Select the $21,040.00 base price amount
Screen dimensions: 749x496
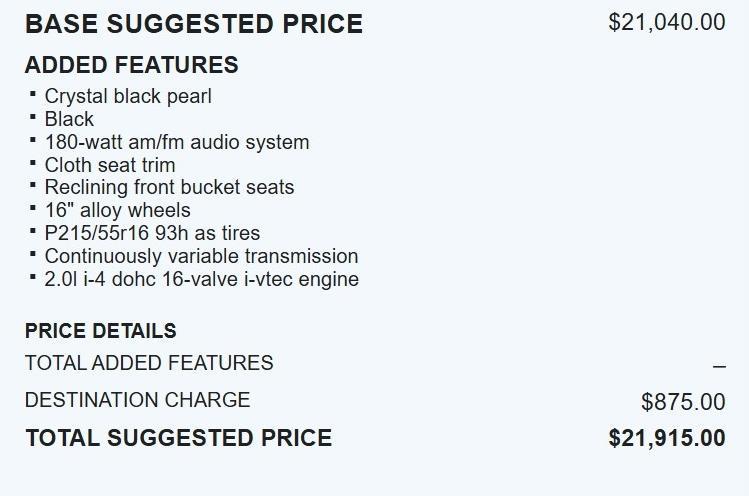tap(666, 22)
